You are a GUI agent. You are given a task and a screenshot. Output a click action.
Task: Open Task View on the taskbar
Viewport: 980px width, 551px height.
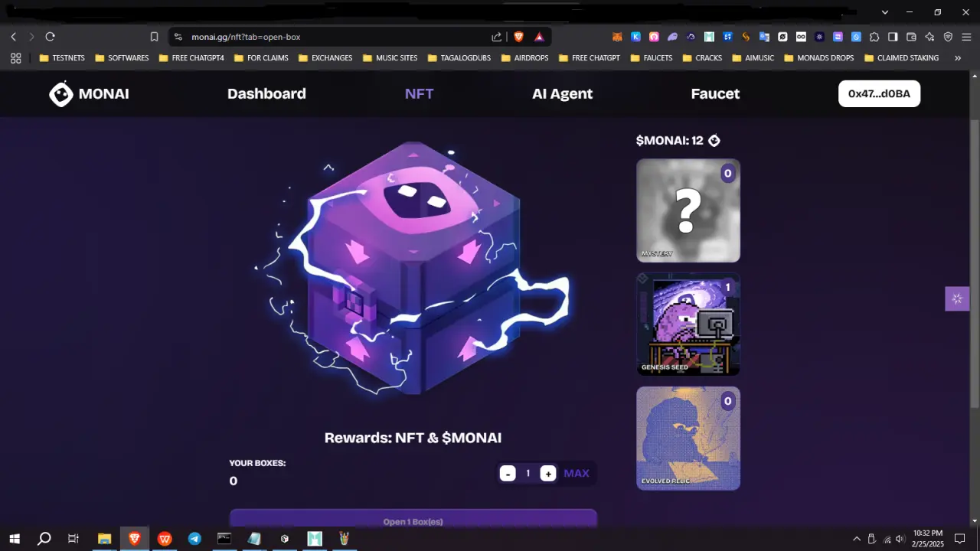tap(73, 539)
